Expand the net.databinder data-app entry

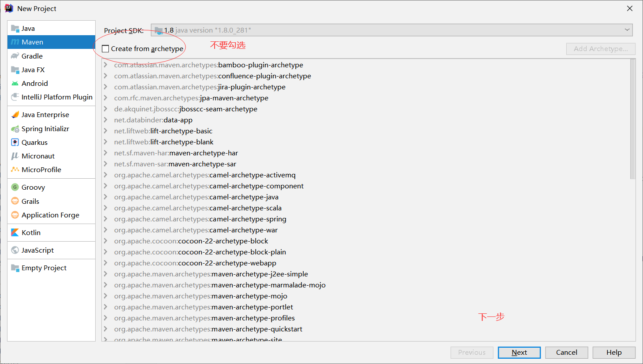106,120
